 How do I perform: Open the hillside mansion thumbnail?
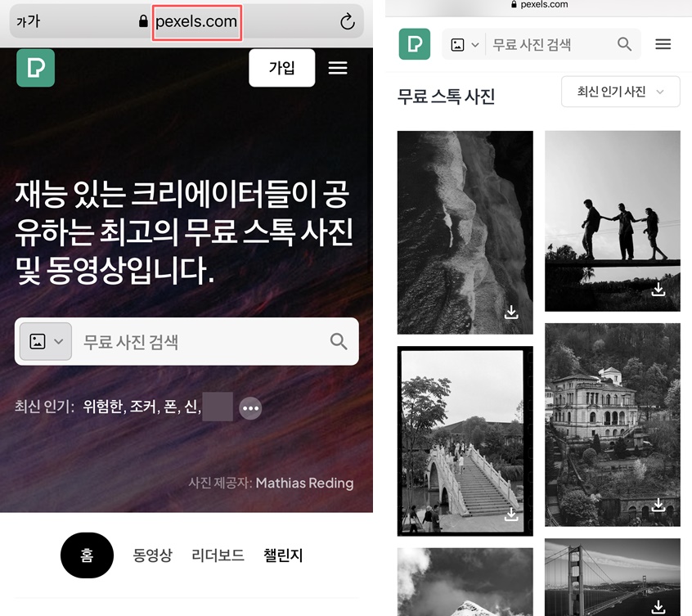(613, 425)
